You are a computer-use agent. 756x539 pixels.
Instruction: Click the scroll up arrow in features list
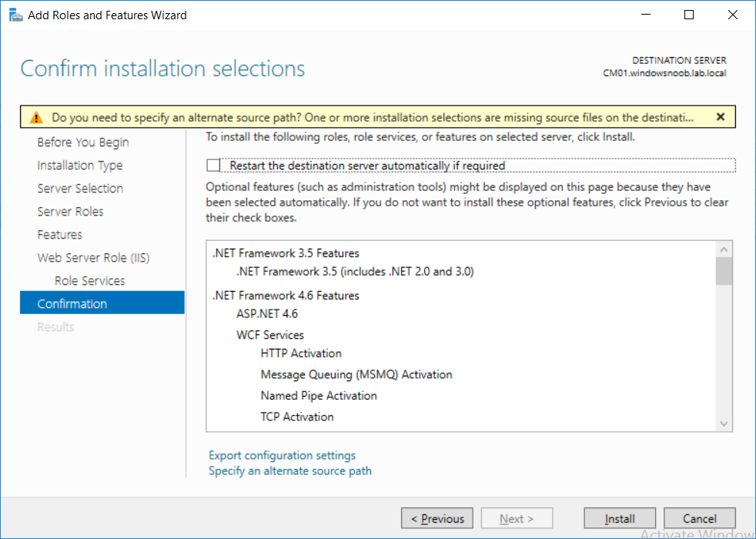click(x=724, y=249)
